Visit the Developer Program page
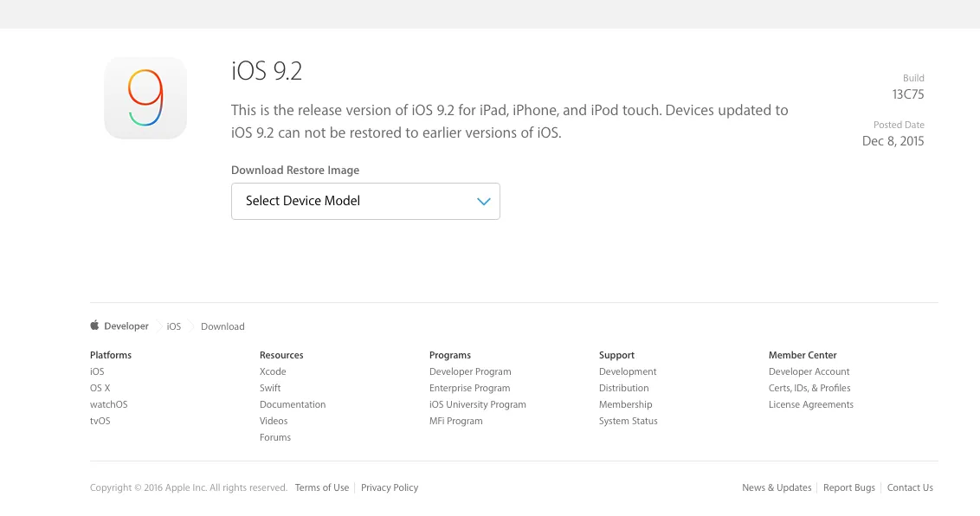The height and width of the screenshot is (516, 980). coord(470,371)
